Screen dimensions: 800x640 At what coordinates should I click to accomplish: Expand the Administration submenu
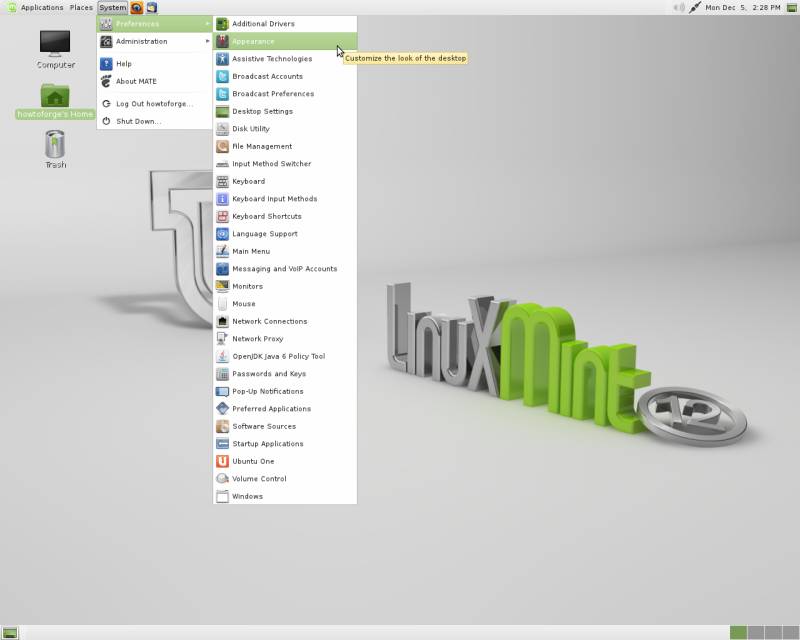coord(155,41)
